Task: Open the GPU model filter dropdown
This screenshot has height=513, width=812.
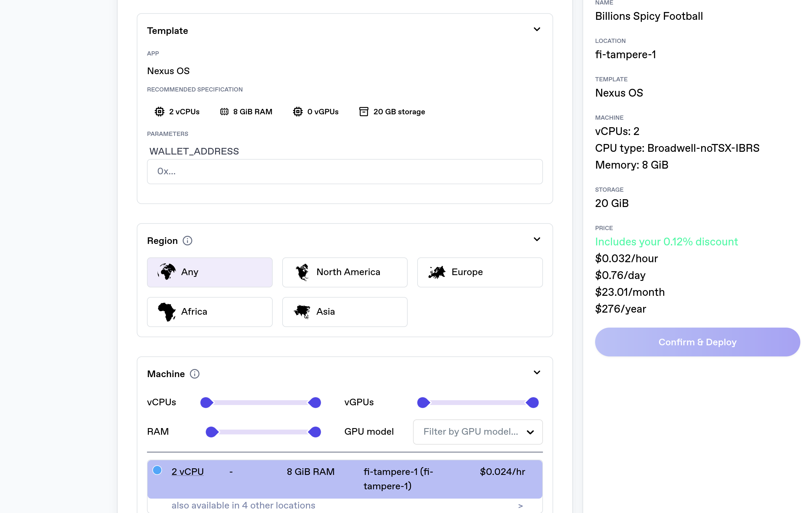Action: (x=478, y=432)
